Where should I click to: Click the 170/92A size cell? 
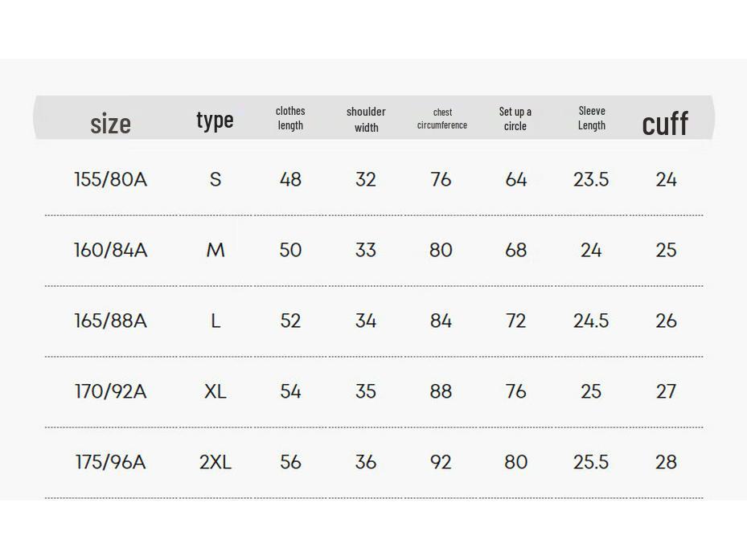[111, 391]
